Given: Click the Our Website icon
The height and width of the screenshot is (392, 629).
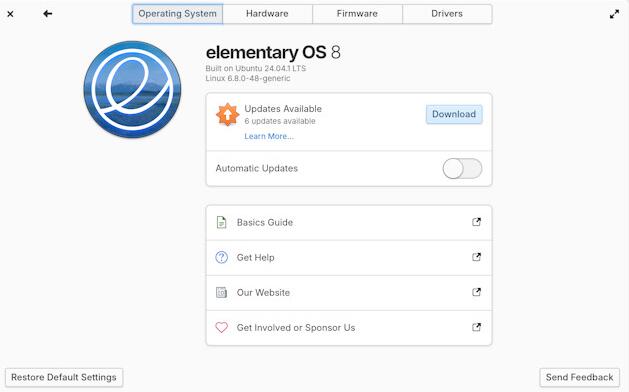Looking at the screenshot, I should point(221,292).
